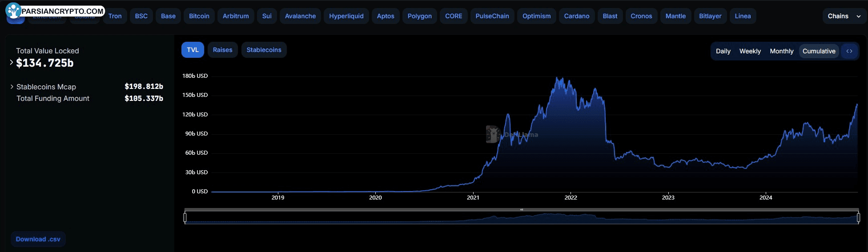This screenshot has height=252, width=868.
Task: Click the $198.812b stablecoins value
Action: 144,86
